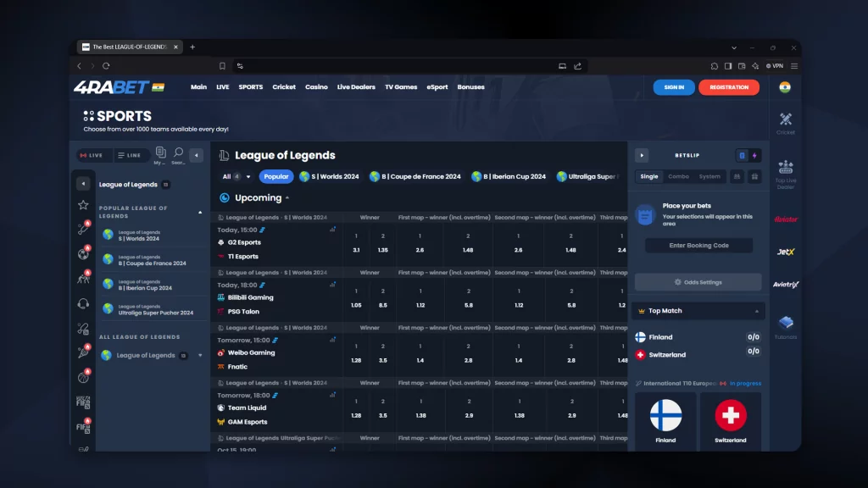Filter by S | Worlds 2024 chip

(x=330, y=176)
